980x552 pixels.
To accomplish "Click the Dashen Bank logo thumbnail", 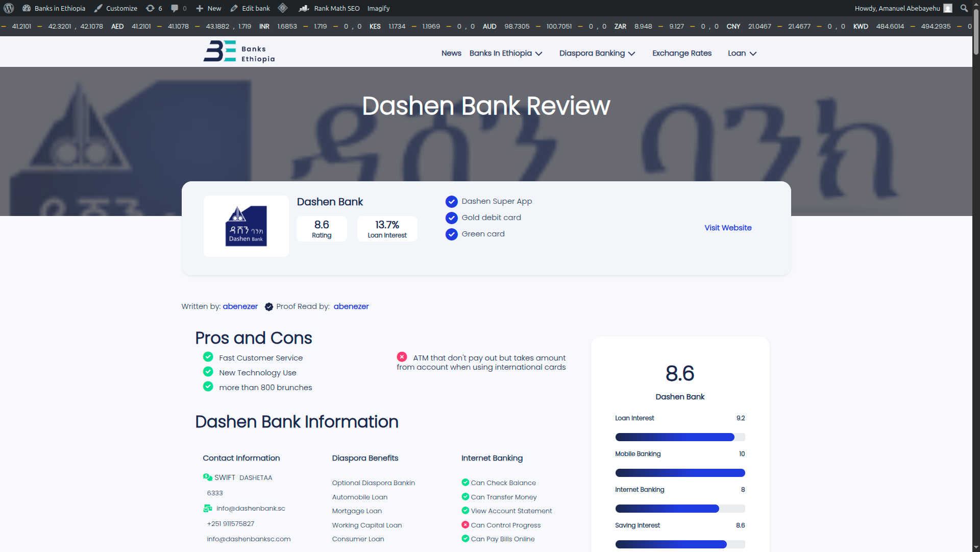I will (x=246, y=226).
